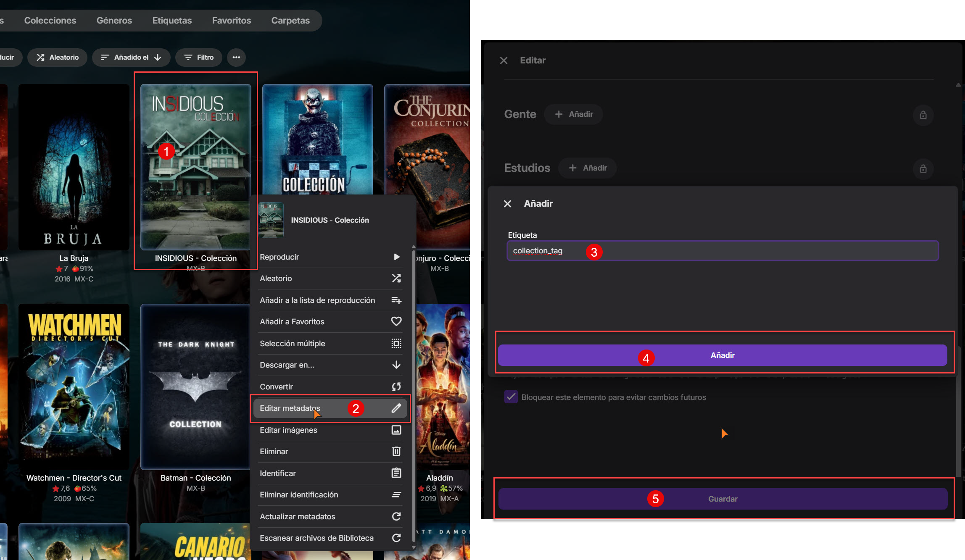Image resolution: width=965 pixels, height=560 pixels.
Task: Click the heart icon for Añadir a Favoritos
Action: (396, 321)
